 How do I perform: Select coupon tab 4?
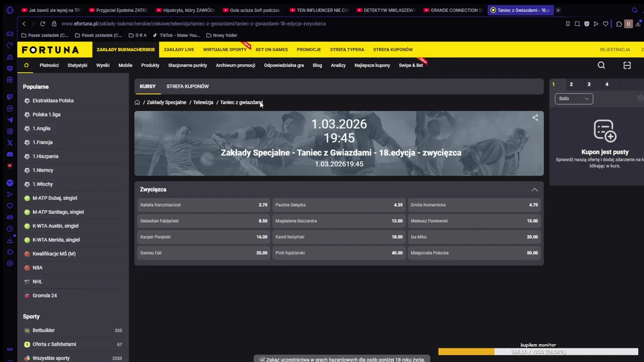click(607, 84)
